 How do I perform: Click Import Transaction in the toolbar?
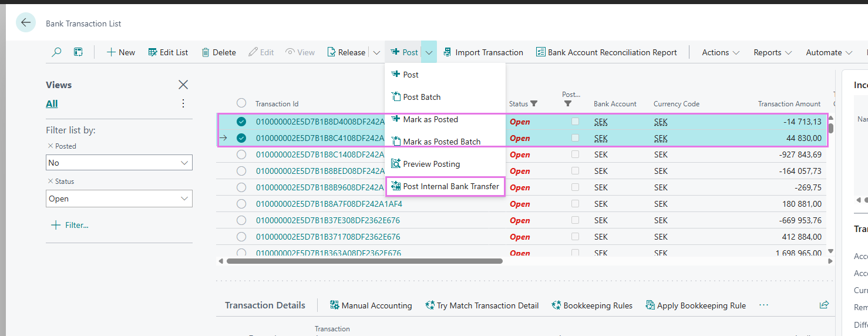tap(483, 52)
